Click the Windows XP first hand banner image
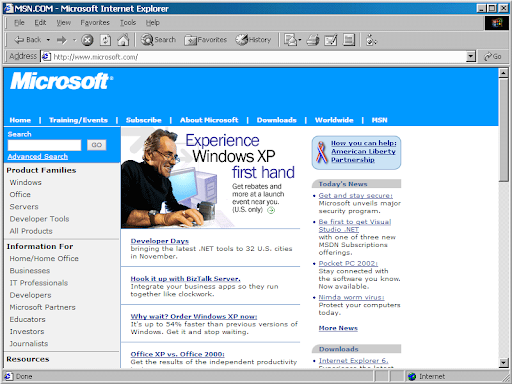The image size is (512, 384). point(211,178)
